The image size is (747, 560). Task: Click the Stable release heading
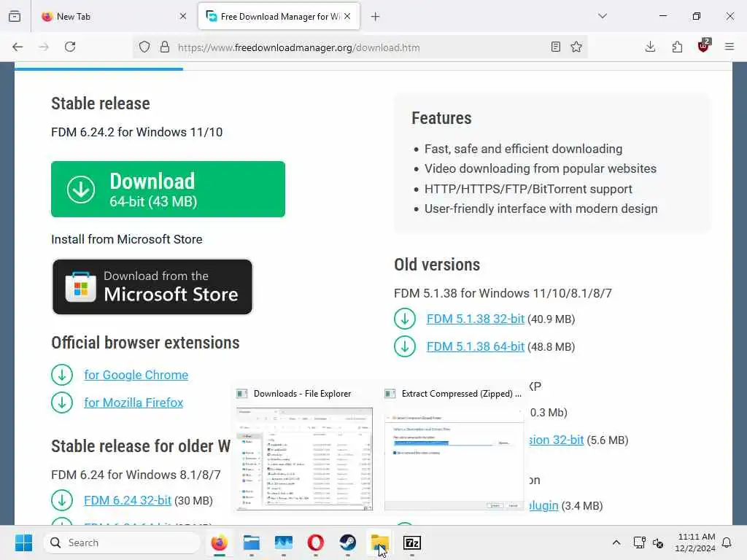(101, 104)
